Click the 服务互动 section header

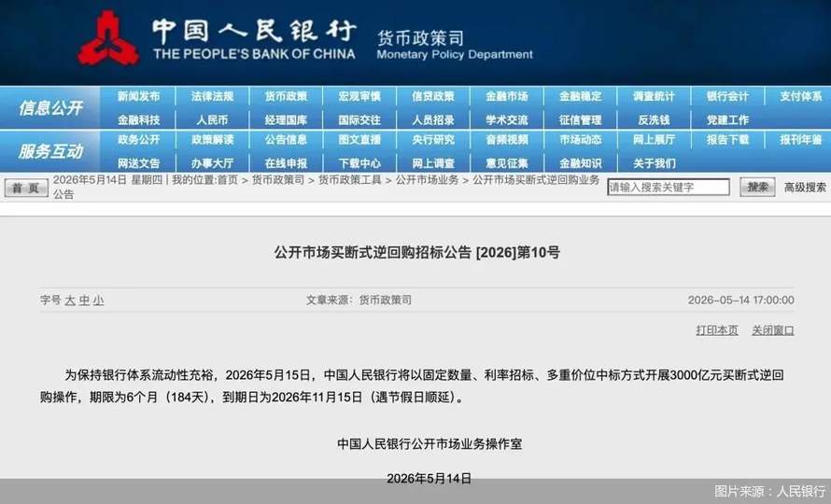(50, 151)
